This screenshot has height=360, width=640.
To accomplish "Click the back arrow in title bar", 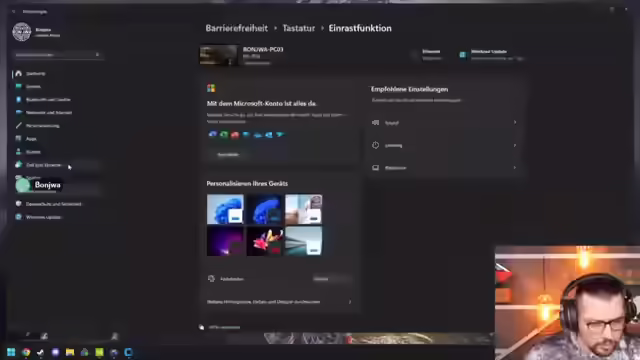I will coord(14,11).
